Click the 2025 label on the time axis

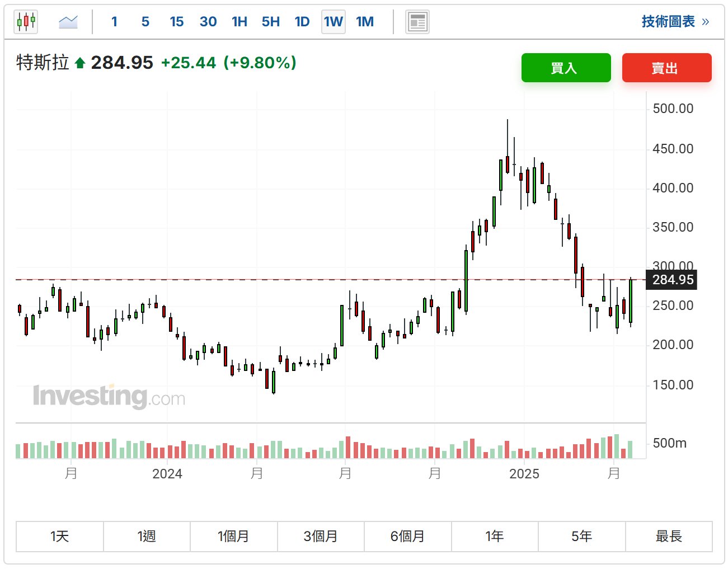tap(524, 474)
